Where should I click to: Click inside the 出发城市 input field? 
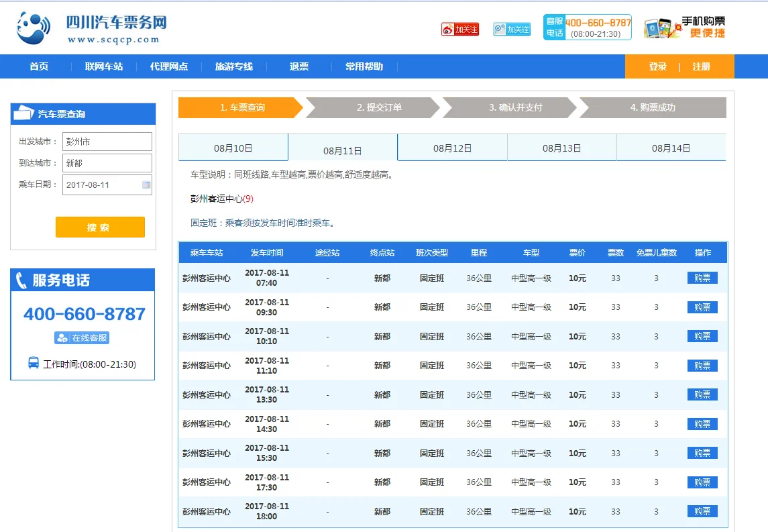point(107,142)
